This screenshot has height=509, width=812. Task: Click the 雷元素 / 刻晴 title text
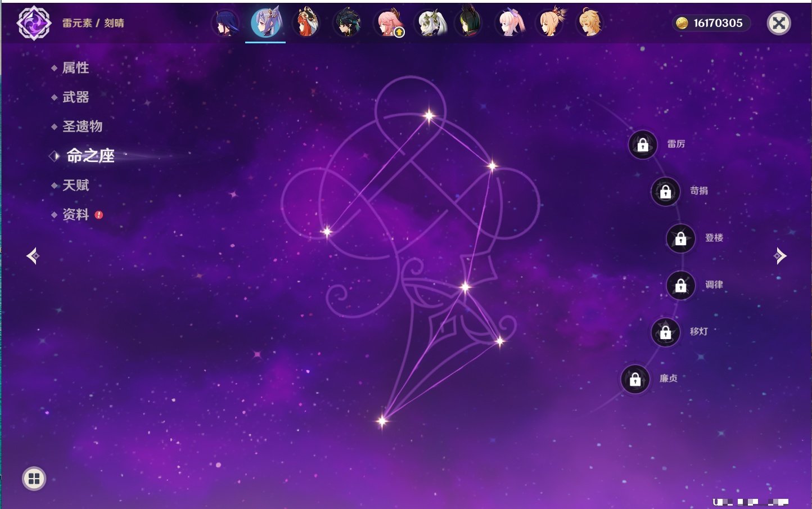(x=93, y=23)
